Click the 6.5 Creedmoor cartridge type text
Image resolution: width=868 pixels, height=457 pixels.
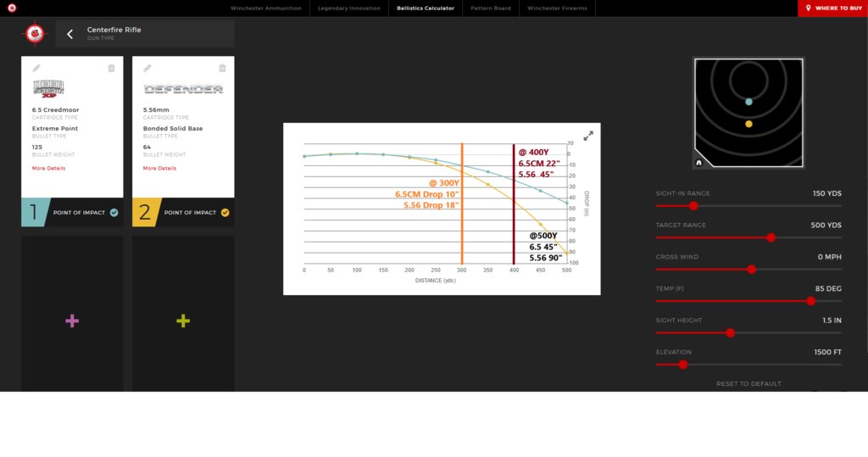point(55,110)
